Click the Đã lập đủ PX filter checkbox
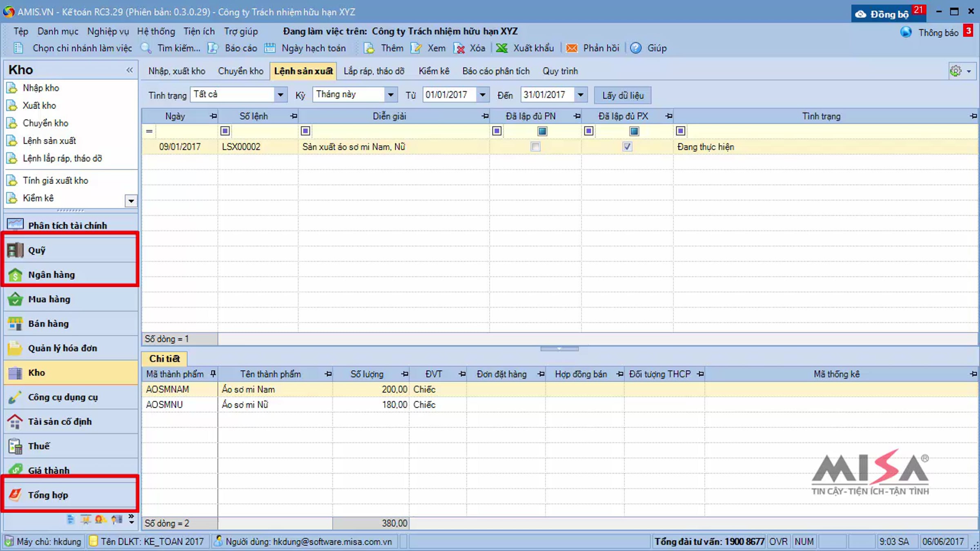 (x=634, y=131)
